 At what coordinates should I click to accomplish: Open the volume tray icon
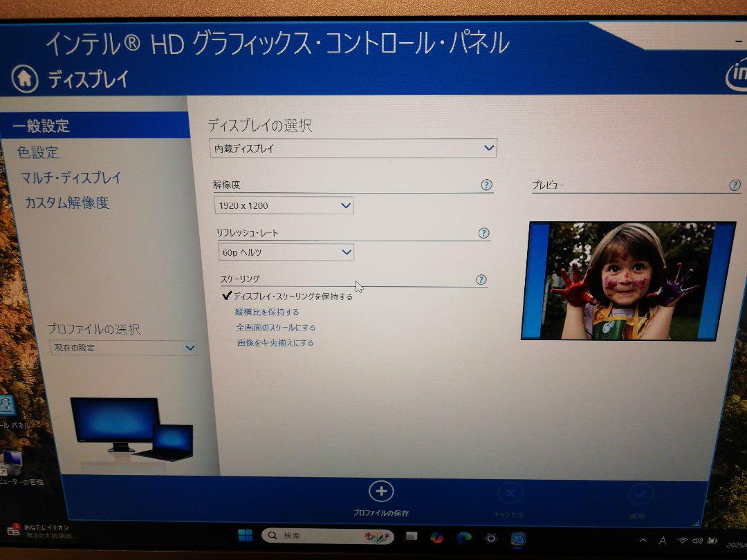tap(697, 541)
